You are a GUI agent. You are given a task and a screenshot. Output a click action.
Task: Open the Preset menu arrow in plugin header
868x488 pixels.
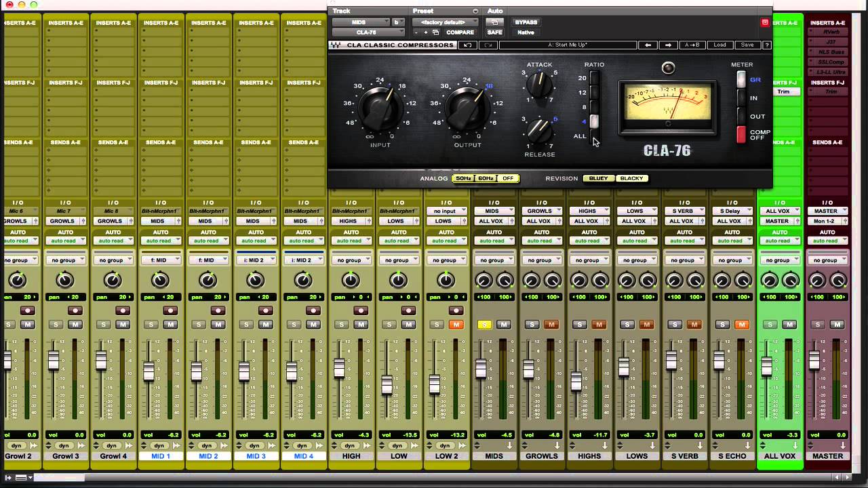point(475,11)
